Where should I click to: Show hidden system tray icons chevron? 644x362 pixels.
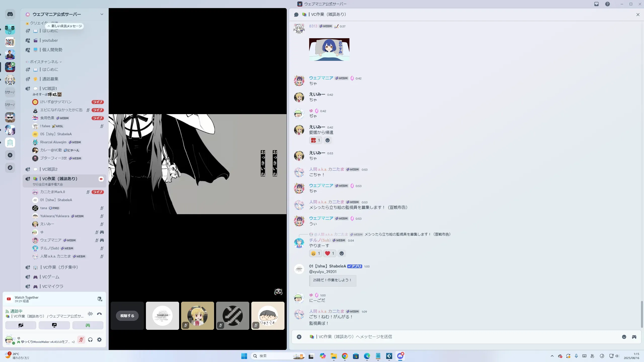(x=552, y=356)
